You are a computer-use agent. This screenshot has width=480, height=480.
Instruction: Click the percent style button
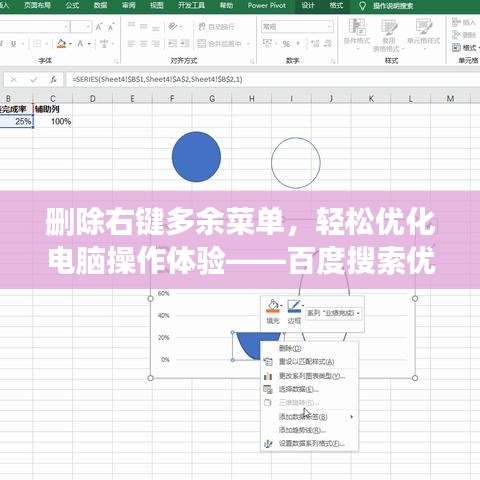click(286, 44)
